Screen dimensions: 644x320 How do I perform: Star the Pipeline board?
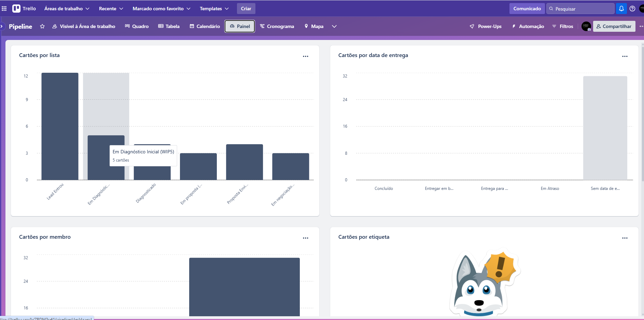(42, 26)
